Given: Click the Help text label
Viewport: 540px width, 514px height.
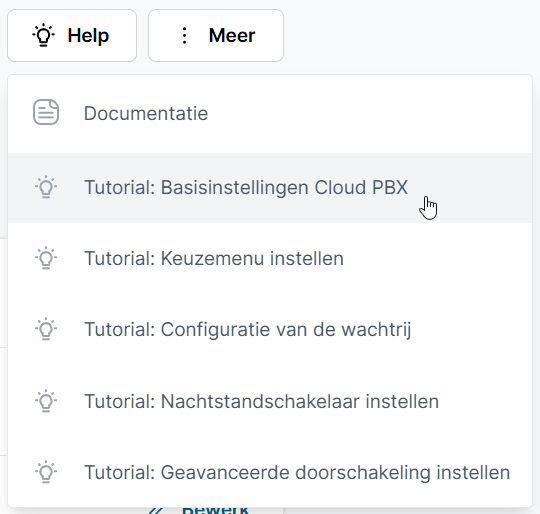Looking at the screenshot, I should tap(88, 36).
